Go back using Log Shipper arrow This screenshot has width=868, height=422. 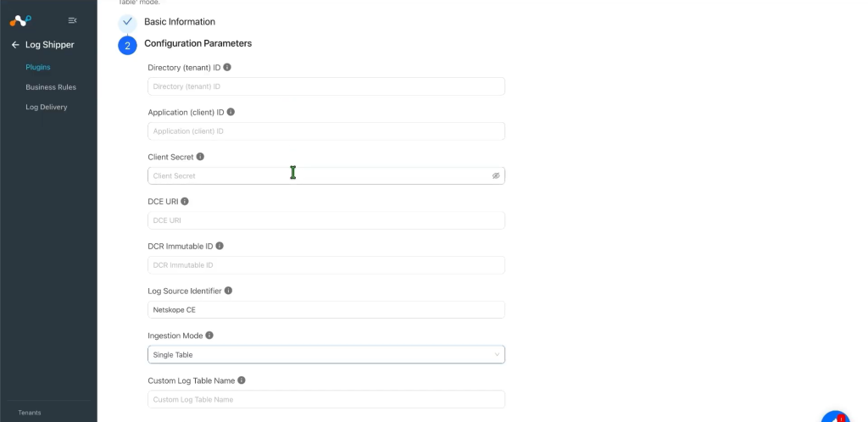15,45
